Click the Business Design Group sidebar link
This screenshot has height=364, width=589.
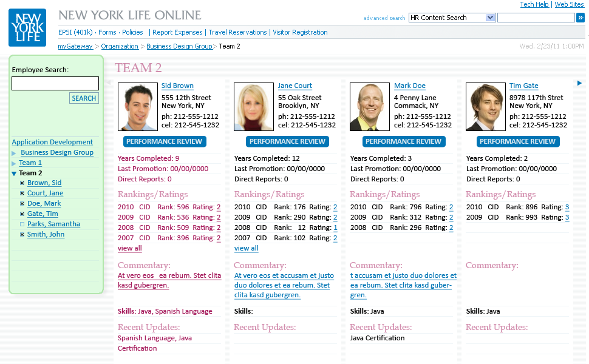57,153
